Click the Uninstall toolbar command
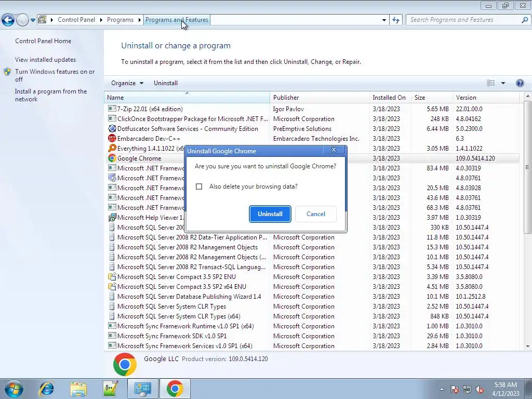 (166, 83)
